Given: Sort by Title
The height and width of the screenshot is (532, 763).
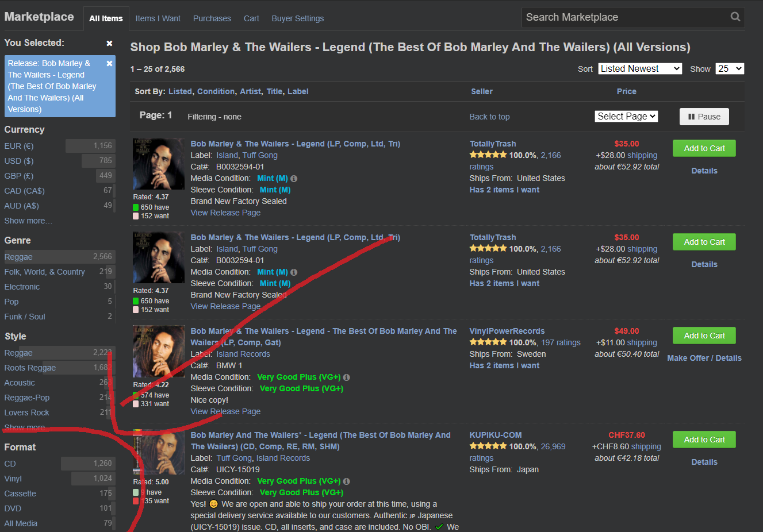Looking at the screenshot, I should point(274,91).
